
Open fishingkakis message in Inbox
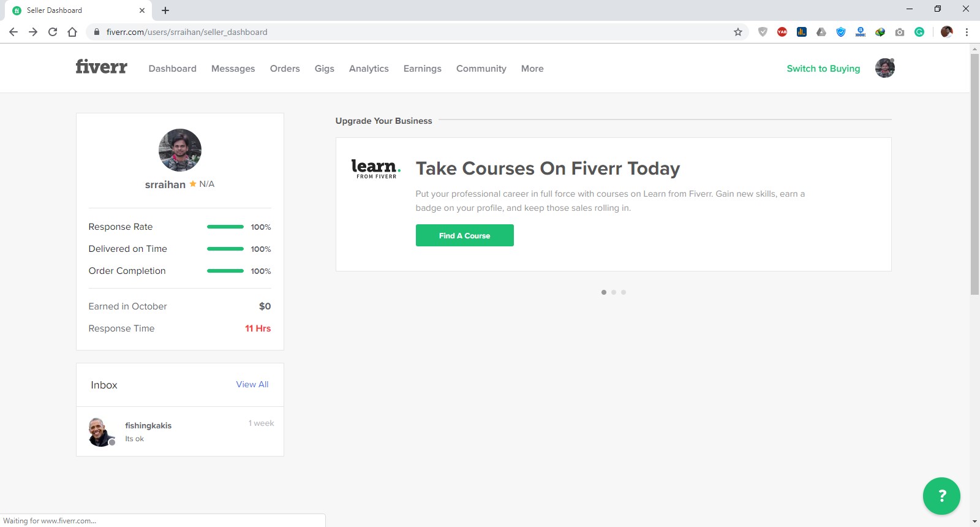coord(180,431)
